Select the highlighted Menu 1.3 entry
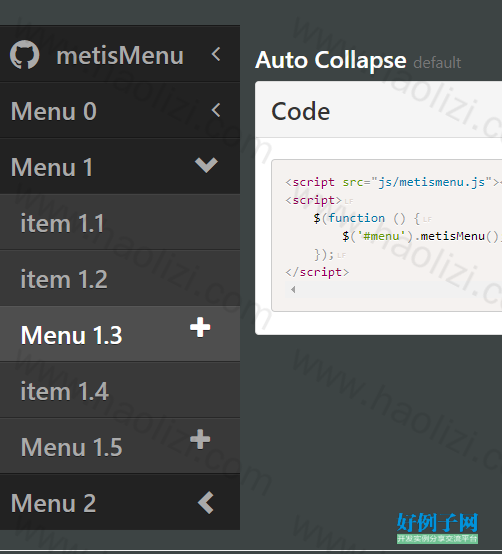This screenshot has width=502, height=554. coord(120,334)
